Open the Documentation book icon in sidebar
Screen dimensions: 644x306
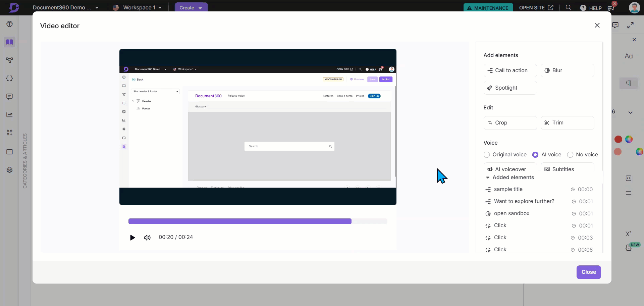tap(9, 42)
